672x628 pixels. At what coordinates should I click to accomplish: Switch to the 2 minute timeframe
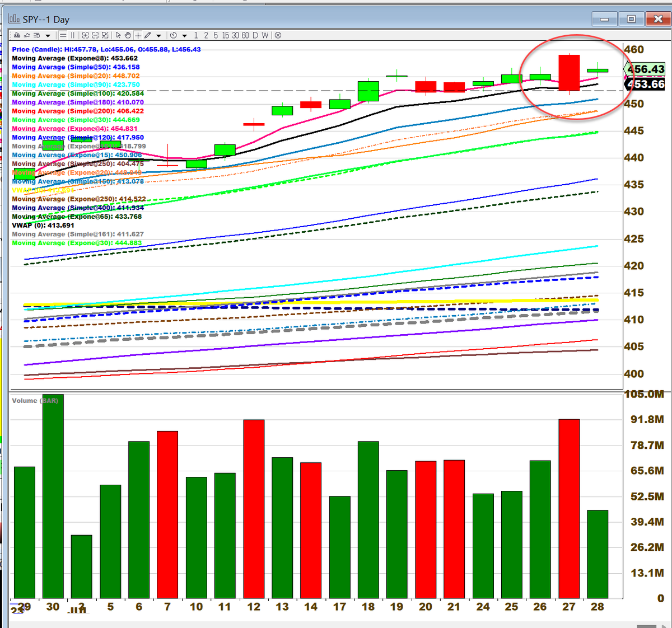206,35
